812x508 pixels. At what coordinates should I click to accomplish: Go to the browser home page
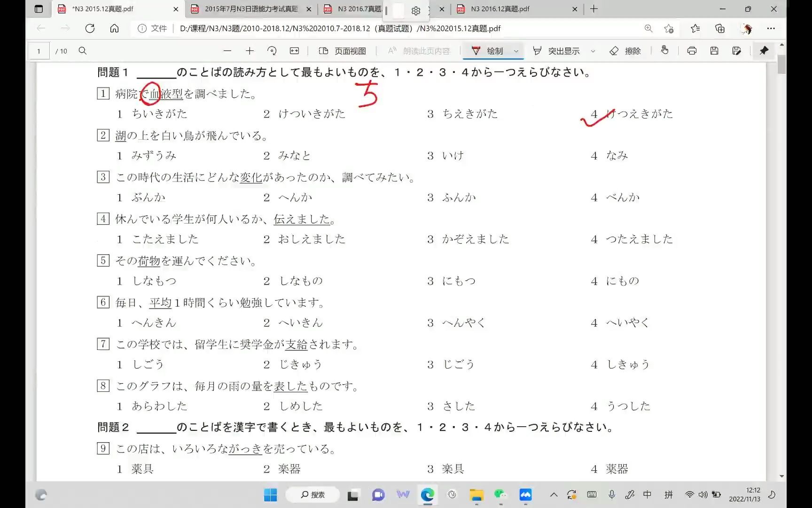click(114, 29)
